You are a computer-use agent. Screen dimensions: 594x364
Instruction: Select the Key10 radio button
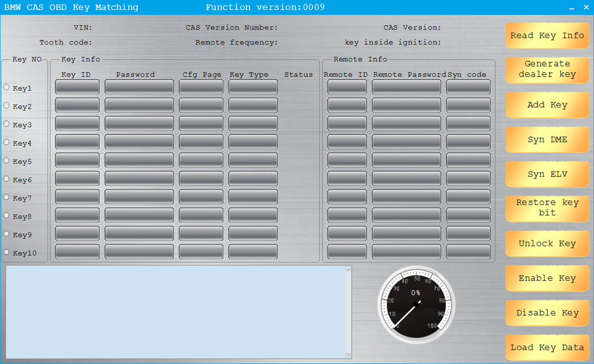(x=7, y=252)
